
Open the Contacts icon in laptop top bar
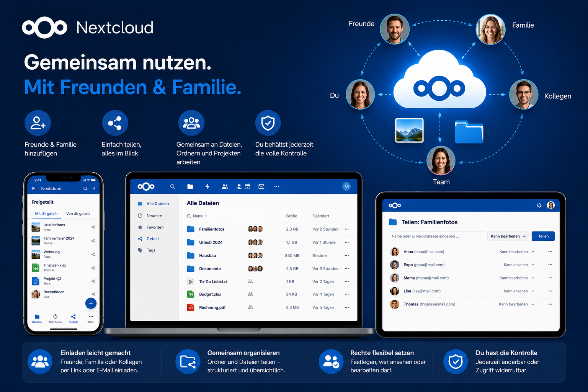[225, 186]
